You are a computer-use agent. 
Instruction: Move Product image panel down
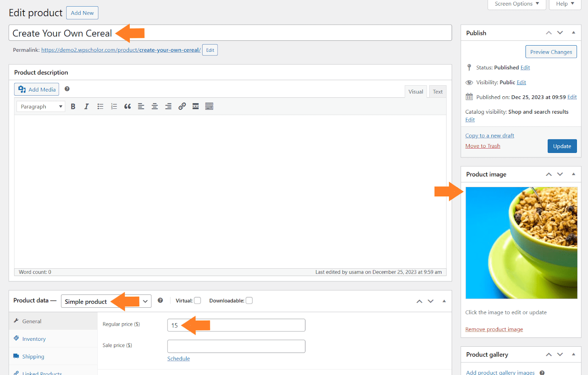click(560, 174)
